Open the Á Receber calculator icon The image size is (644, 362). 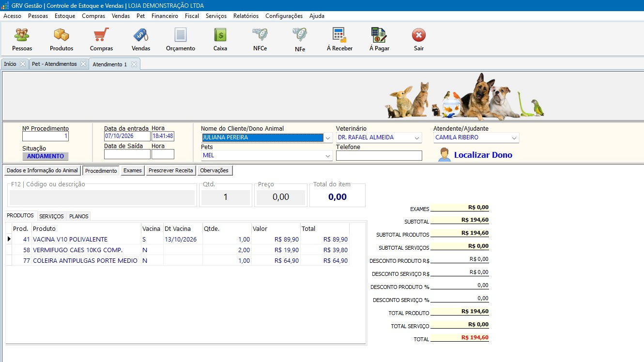tap(339, 35)
